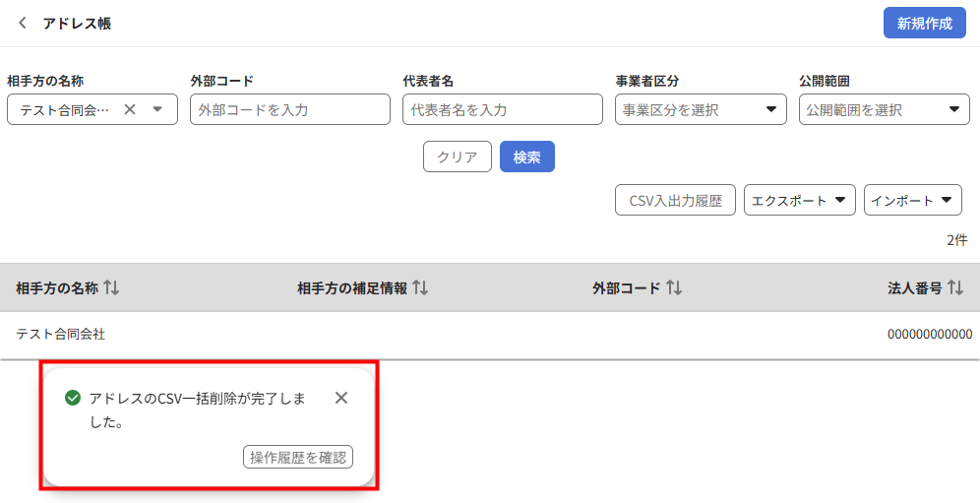The height and width of the screenshot is (503, 980).
Task: Expand the 相手方の名称 dropdown arrow
Action: (x=157, y=109)
